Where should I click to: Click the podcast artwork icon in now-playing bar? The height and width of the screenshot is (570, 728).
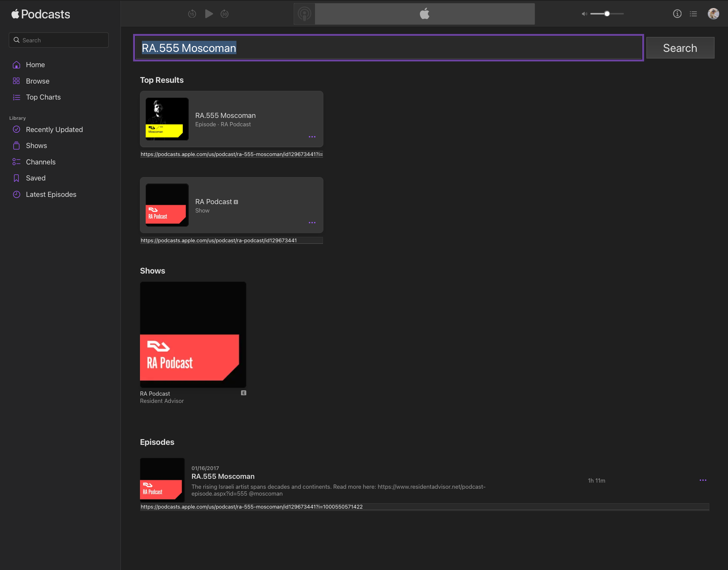click(304, 14)
